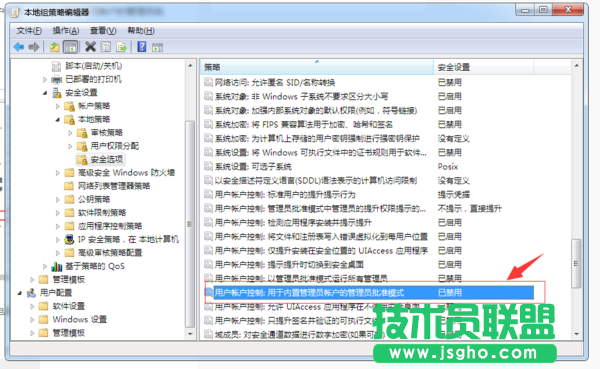The image size is (600, 369).
Task: Click policy list scrollbar down arrow
Action: coord(576,334)
